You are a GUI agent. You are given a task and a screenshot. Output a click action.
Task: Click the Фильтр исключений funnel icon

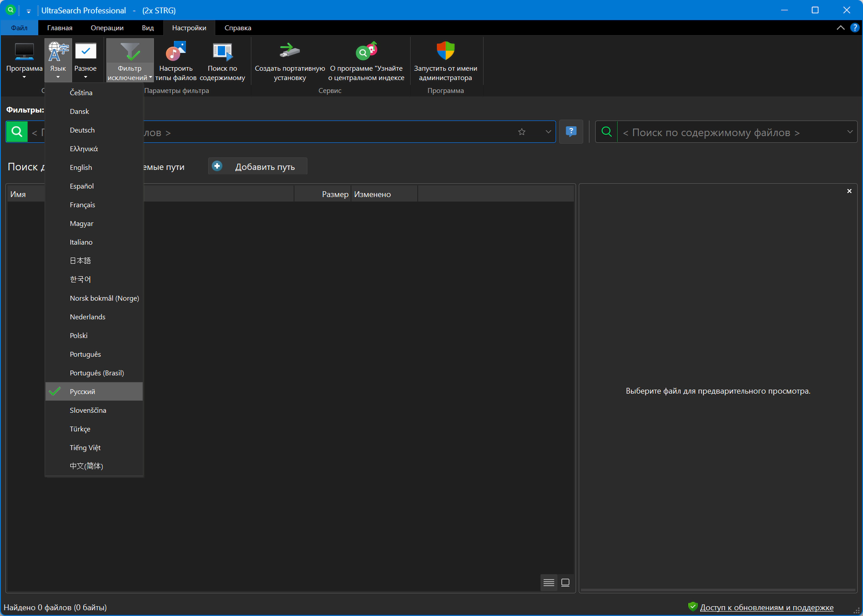[x=130, y=52]
